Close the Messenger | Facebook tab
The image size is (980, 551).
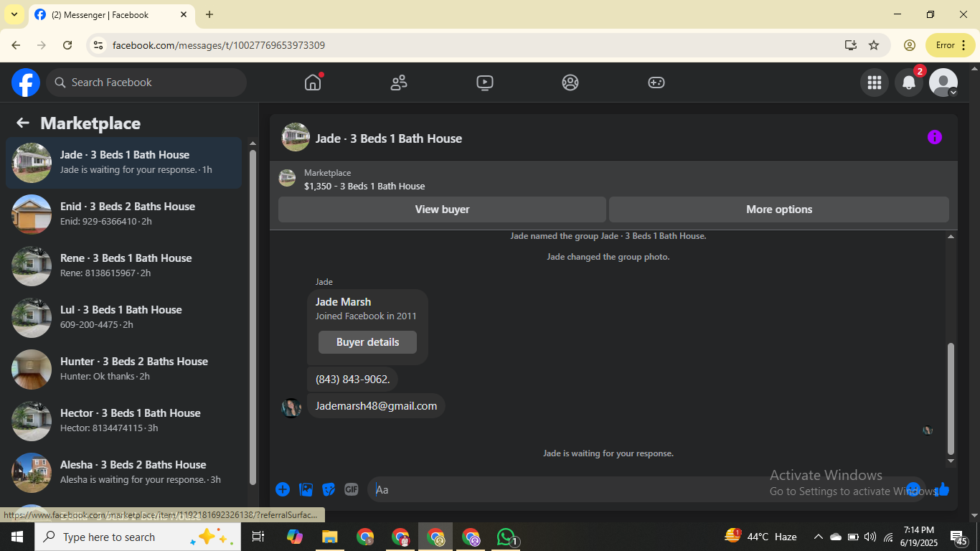[x=184, y=14]
